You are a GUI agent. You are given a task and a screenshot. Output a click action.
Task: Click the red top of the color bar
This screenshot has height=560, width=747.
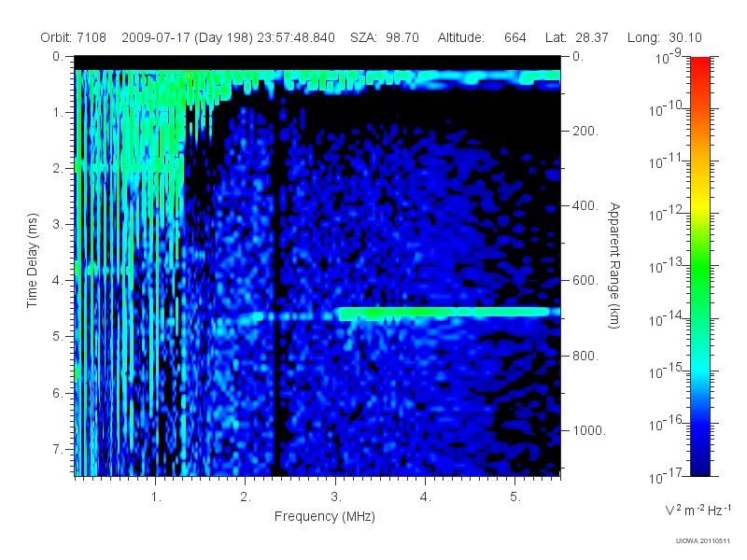(x=699, y=66)
